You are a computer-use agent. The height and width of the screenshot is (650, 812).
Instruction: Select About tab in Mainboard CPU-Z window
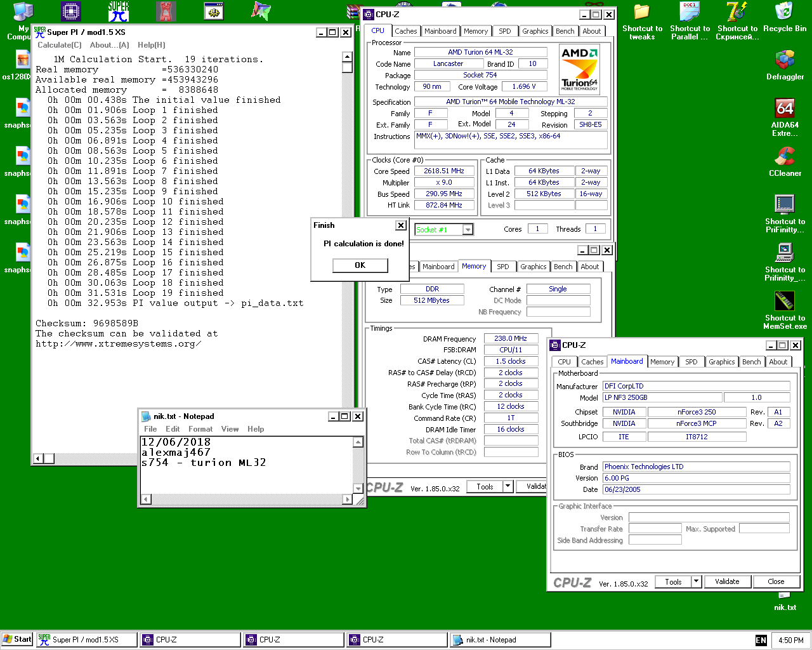coord(778,362)
